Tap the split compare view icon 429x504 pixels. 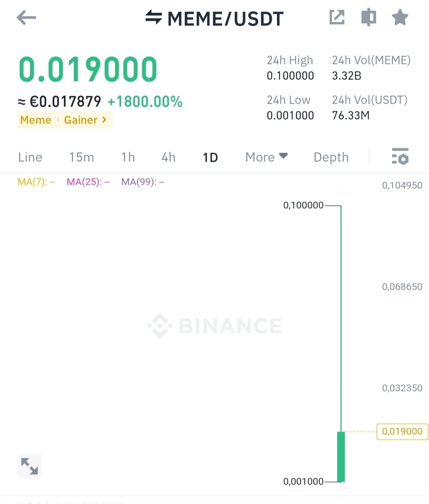tap(368, 17)
